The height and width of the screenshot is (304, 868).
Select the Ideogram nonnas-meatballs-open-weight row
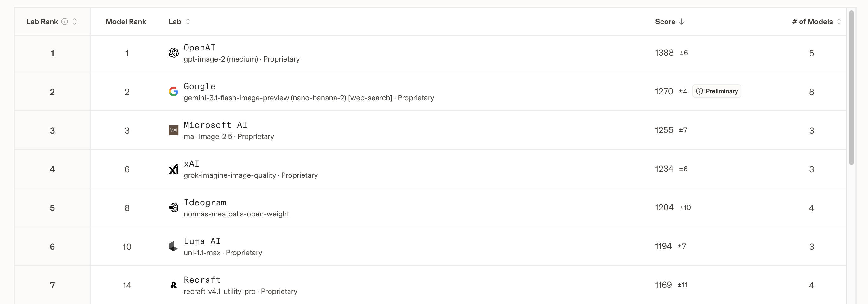point(430,208)
